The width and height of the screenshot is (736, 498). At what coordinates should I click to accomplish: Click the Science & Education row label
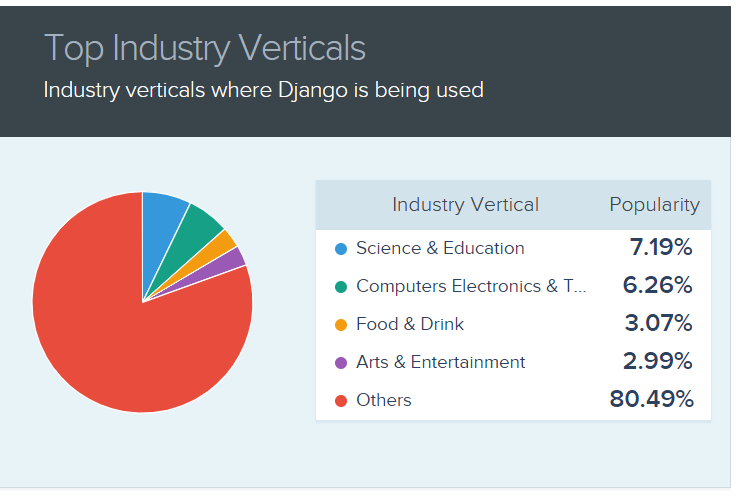(440, 248)
